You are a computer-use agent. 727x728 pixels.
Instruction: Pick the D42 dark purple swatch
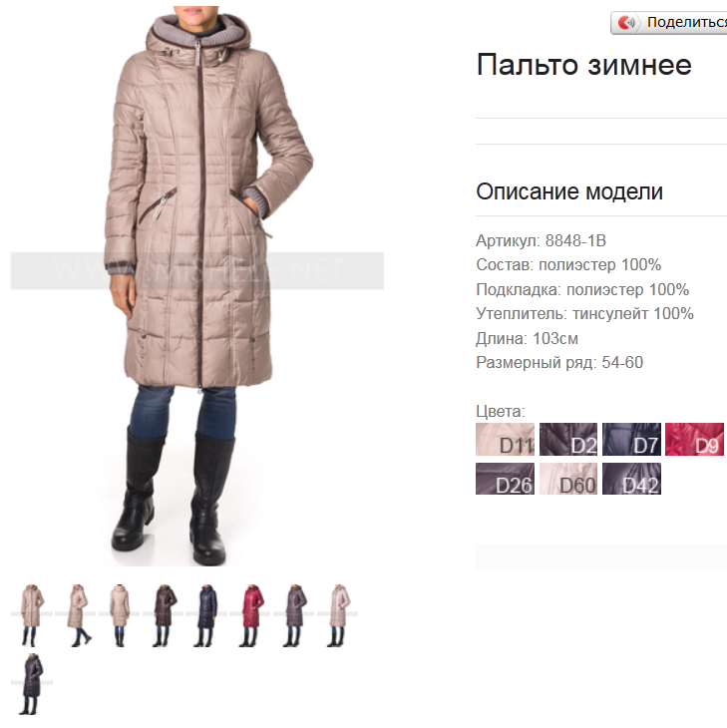coord(631,479)
